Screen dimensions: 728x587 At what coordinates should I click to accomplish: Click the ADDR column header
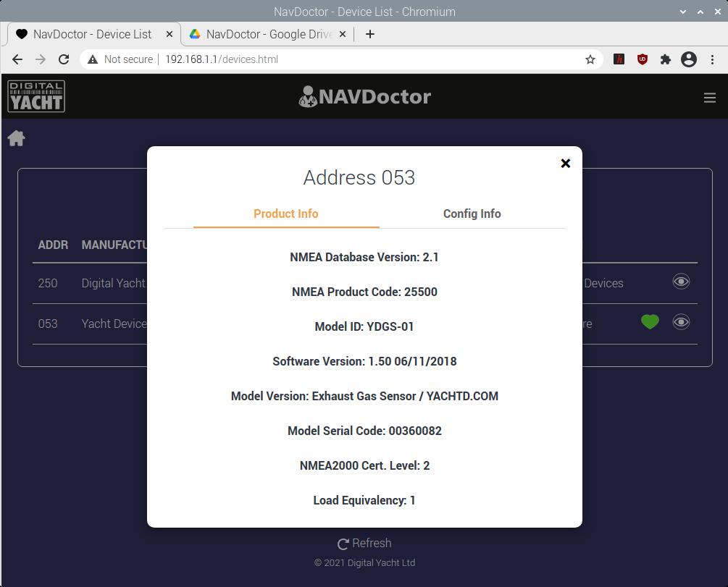coord(53,245)
